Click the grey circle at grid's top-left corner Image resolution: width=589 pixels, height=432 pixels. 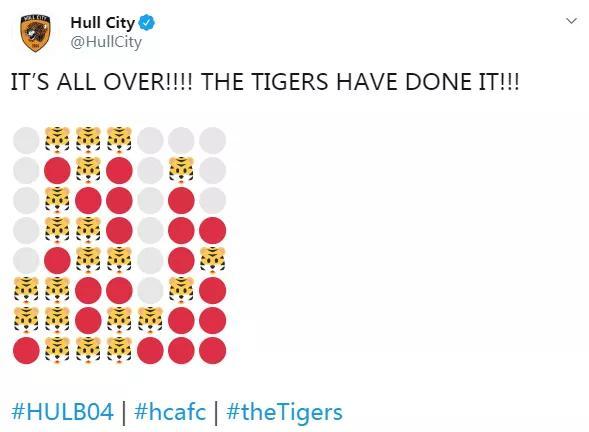click(26, 140)
